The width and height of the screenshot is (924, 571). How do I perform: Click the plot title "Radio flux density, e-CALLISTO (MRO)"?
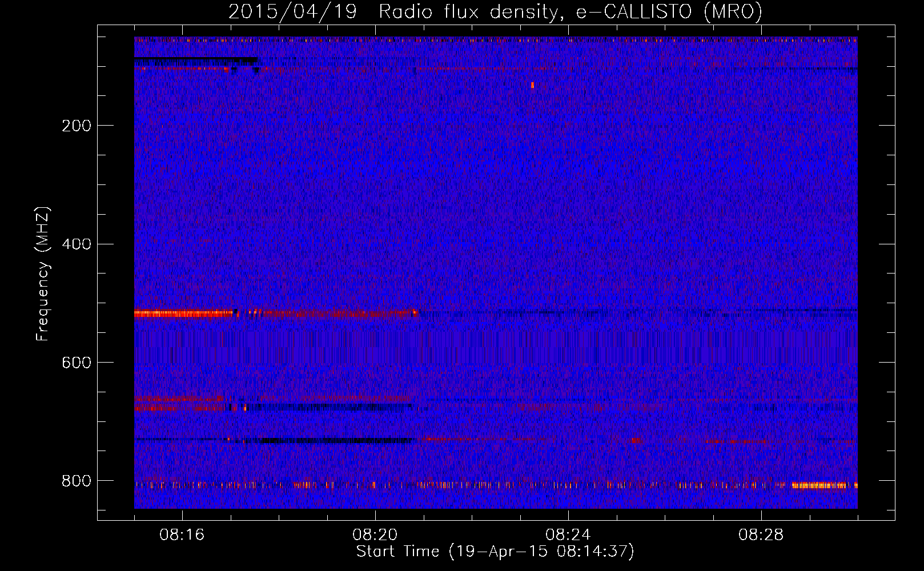(x=570, y=12)
